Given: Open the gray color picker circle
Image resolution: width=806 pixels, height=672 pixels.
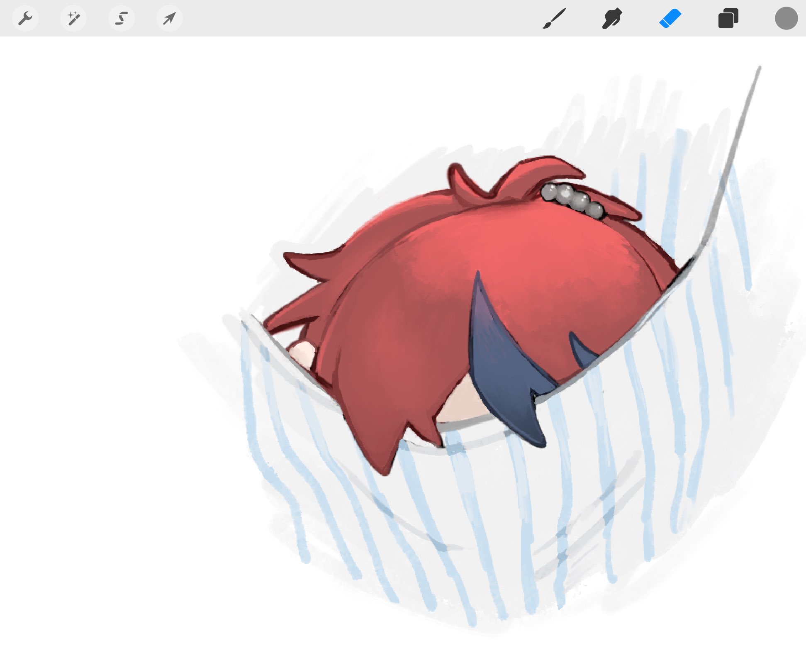Looking at the screenshot, I should pyautogui.click(x=786, y=18).
